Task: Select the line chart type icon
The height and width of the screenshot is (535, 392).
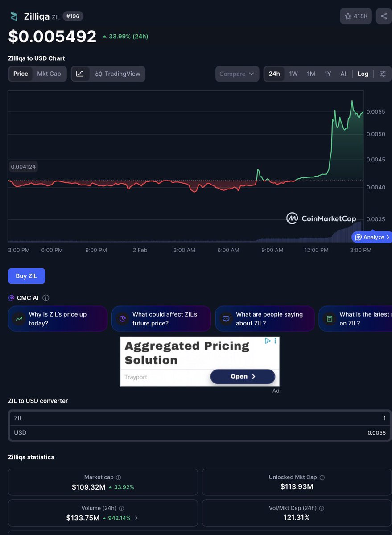Action: (x=81, y=74)
